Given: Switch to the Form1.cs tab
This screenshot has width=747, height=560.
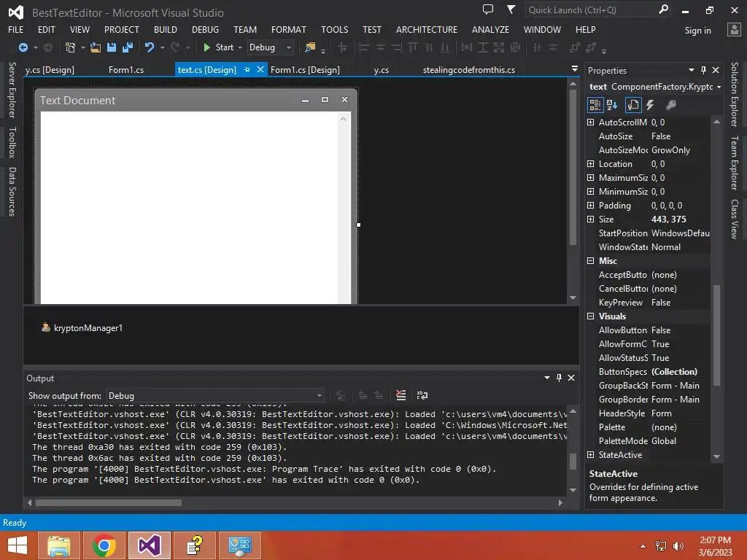Looking at the screenshot, I should (125, 69).
